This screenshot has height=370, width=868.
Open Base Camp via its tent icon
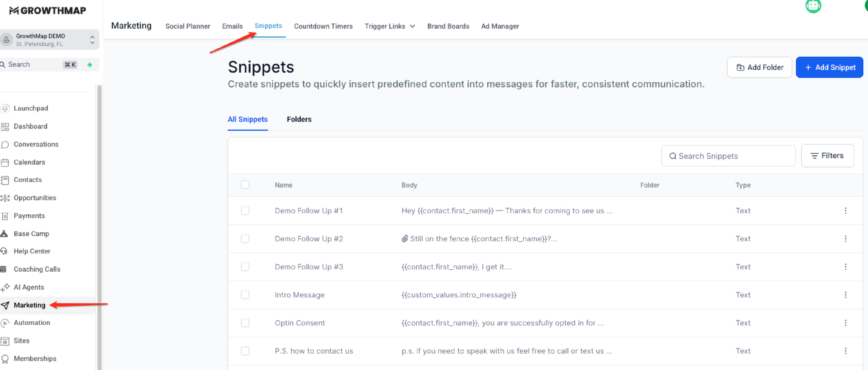[x=4, y=233]
